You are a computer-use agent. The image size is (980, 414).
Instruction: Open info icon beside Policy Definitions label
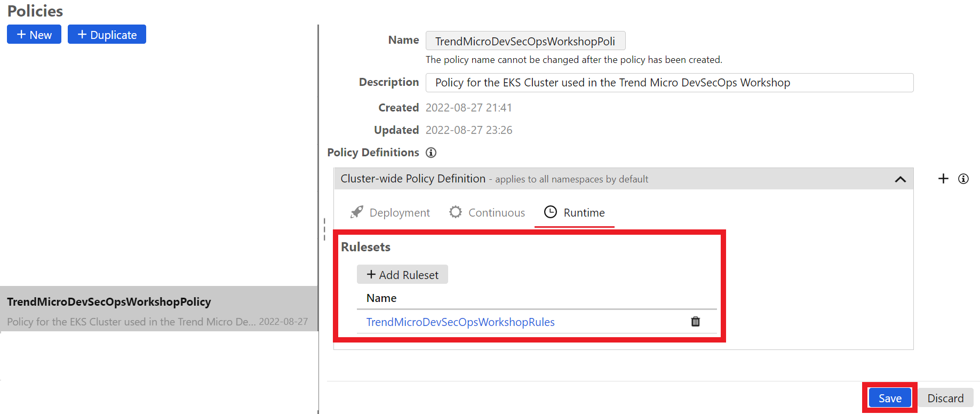tap(431, 153)
